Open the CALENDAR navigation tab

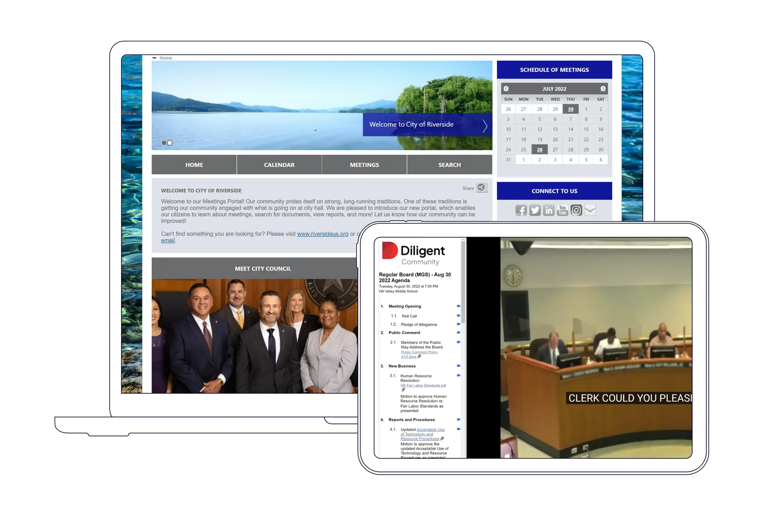tap(279, 165)
